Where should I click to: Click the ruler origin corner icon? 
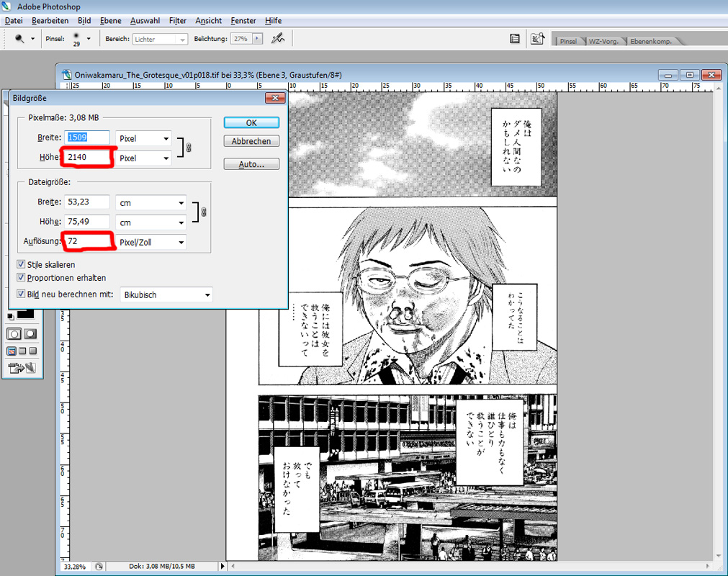click(x=66, y=86)
